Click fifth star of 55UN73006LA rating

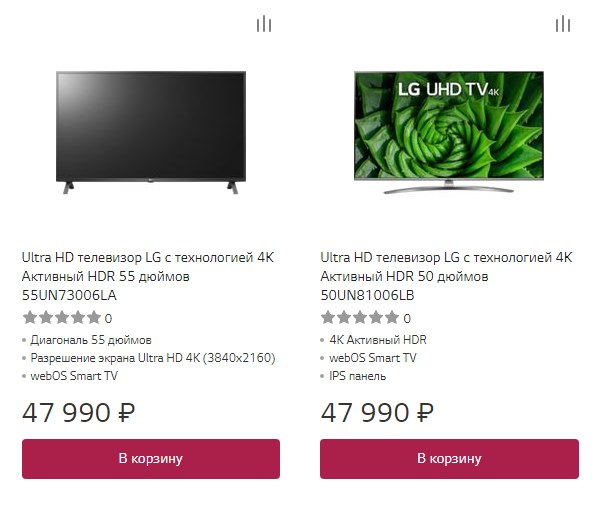tap(93, 318)
